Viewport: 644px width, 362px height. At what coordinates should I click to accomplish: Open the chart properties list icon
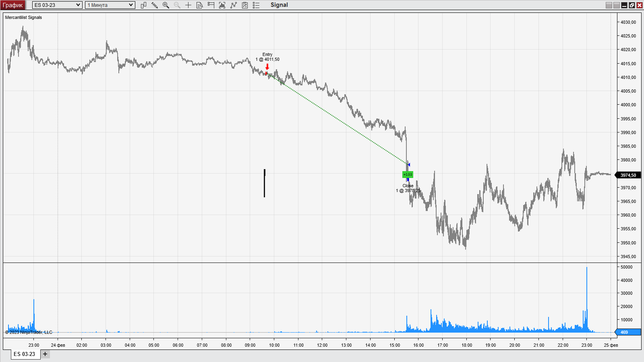[x=256, y=5]
